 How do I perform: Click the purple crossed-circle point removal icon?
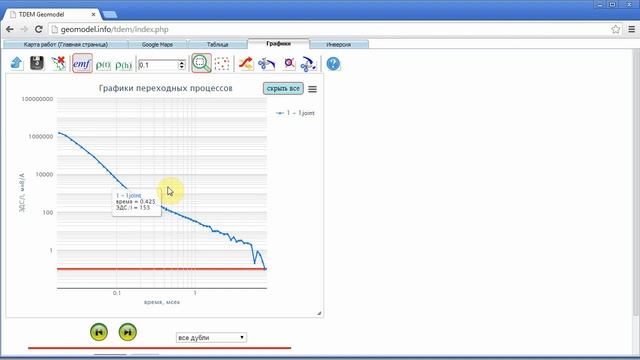point(289,64)
